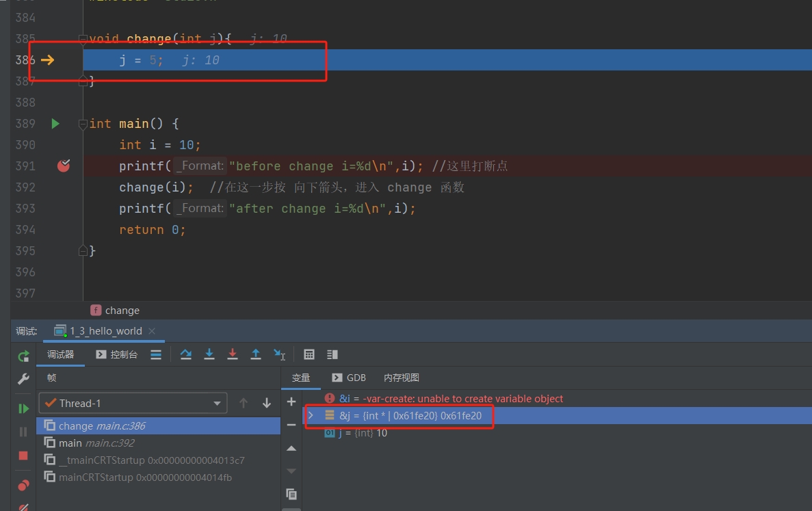Open the Evaluate Expression calculator
The width and height of the screenshot is (812, 511).
[309, 354]
